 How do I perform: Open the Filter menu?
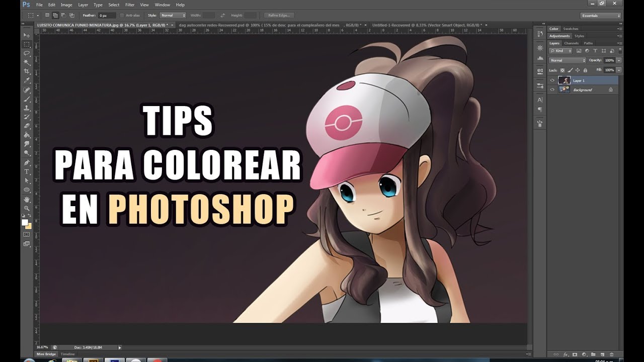point(130,5)
